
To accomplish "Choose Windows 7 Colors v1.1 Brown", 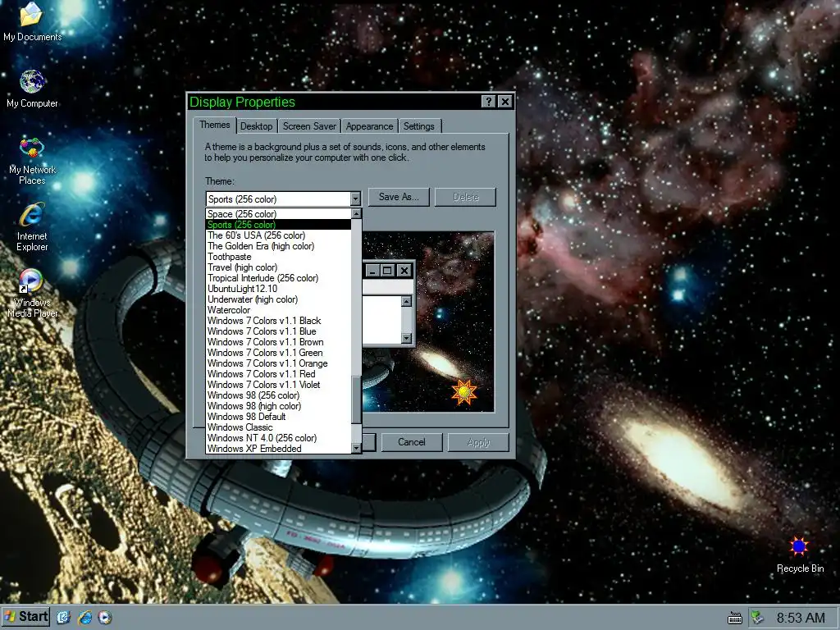I will [279, 342].
